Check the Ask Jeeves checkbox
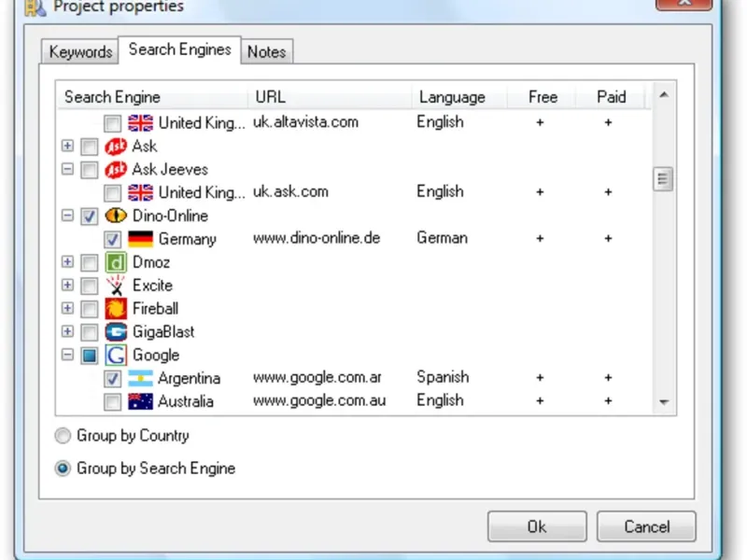Screen dimensions: 747x560 click(x=89, y=170)
